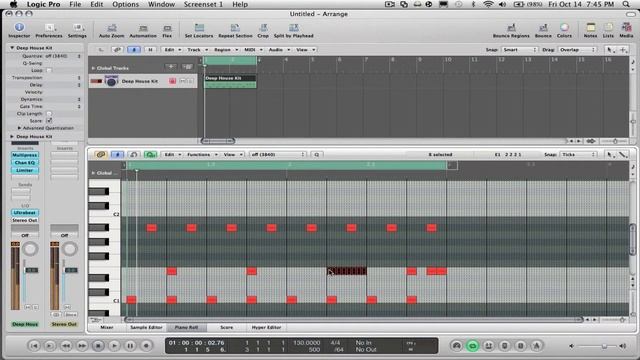The height and width of the screenshot is (360, 640).
Task: Collapse the Deep House Kit region parameters
Action: [12, 48]
